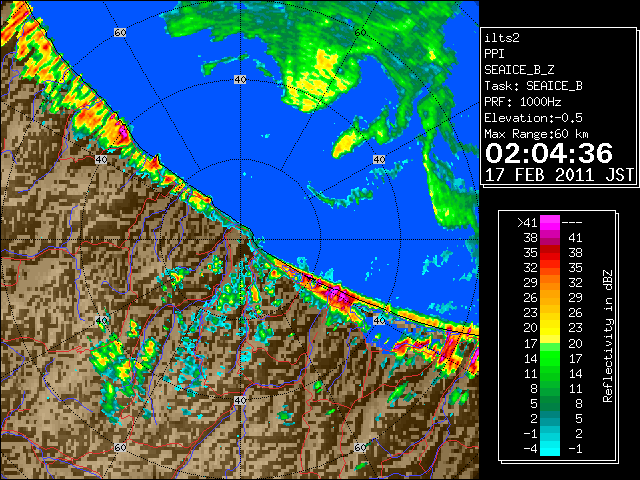Click the "60" ring label in the northwest
The image size is (640, 480).
[120, 32]
